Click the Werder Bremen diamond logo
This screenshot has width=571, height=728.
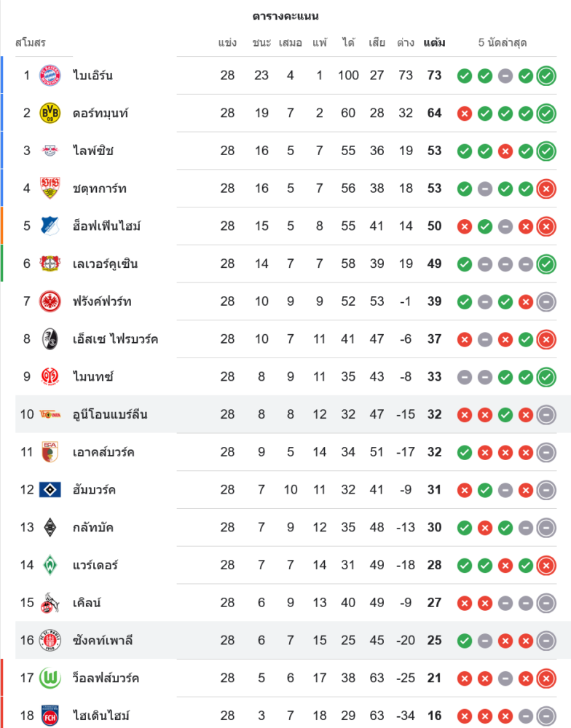[x=50, y=565]
